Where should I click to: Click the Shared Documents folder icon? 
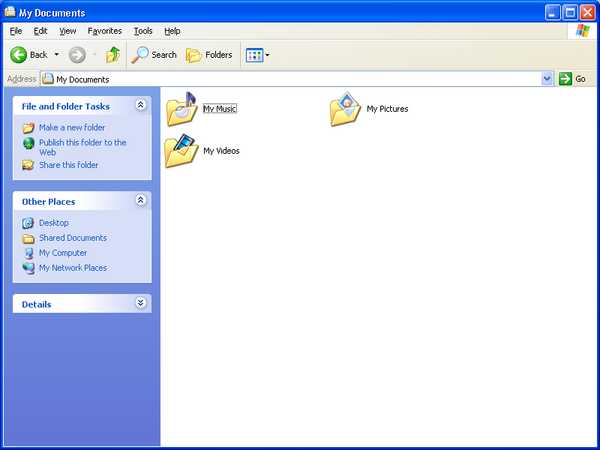pyautogui.click(x=28, y=238)
